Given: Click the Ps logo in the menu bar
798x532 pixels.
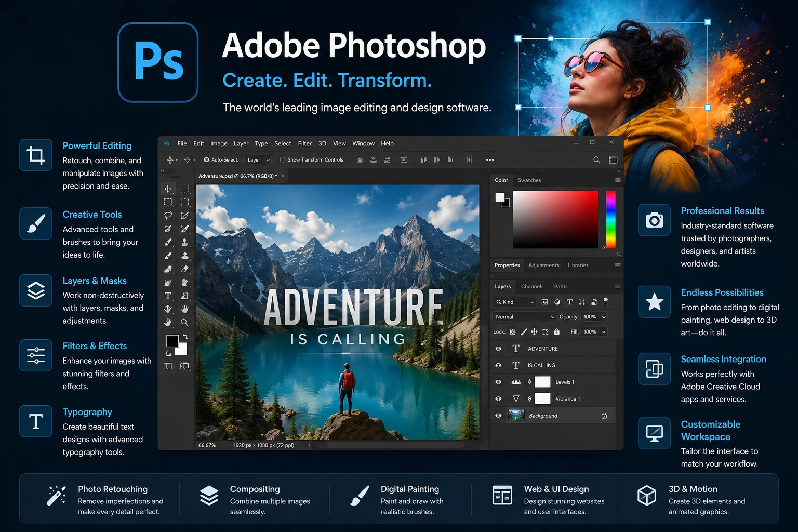Looking at the screenshot, I should pos(166,143).
